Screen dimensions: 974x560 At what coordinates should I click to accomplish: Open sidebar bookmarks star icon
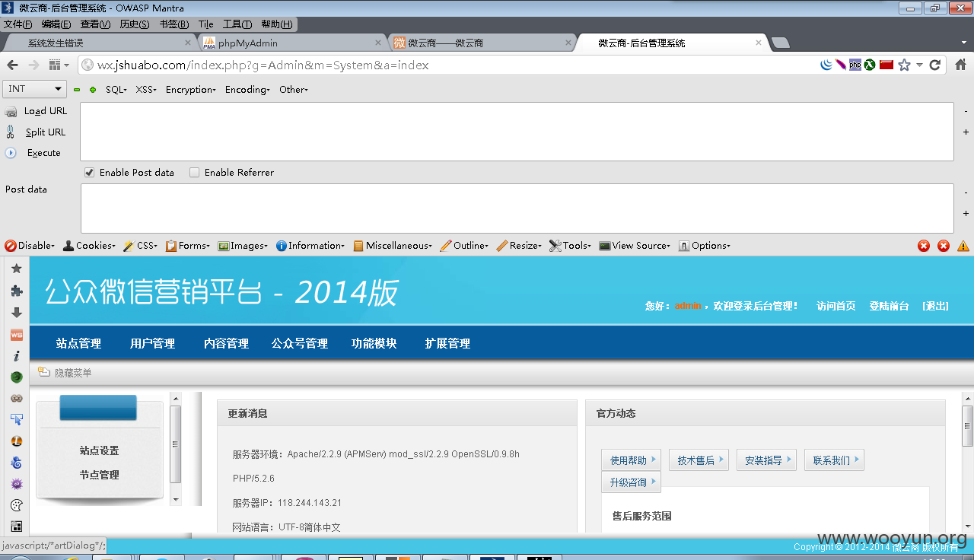pos(16,269)
